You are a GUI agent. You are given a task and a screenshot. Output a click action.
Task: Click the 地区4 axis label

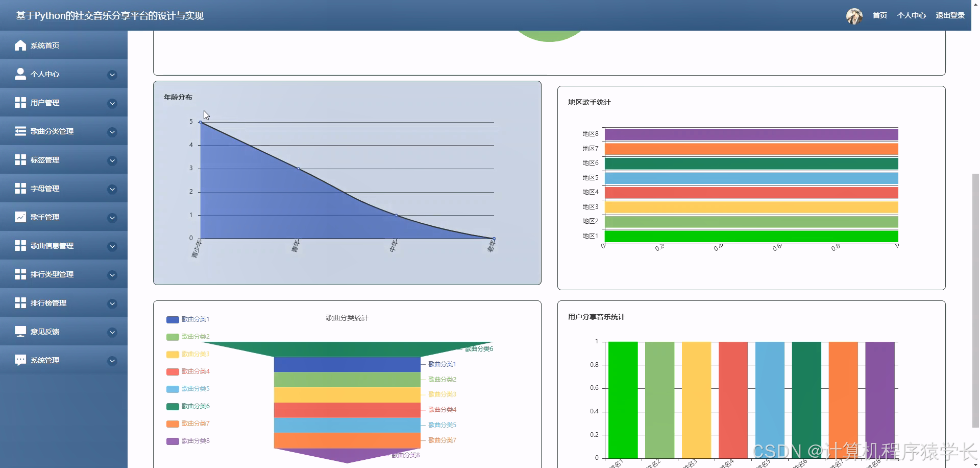591,192
